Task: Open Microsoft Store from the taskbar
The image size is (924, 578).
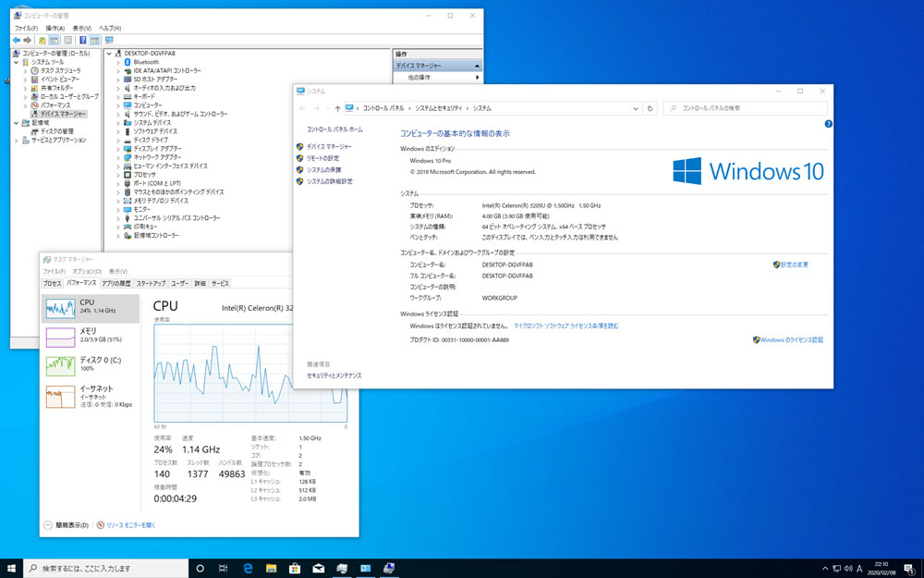Action: coord(295,569)
